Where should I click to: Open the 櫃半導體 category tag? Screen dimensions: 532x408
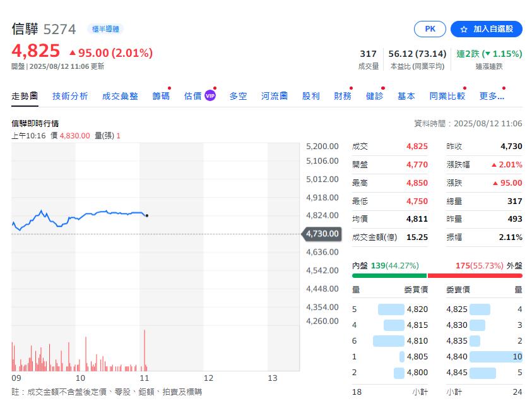pos(105,29)
